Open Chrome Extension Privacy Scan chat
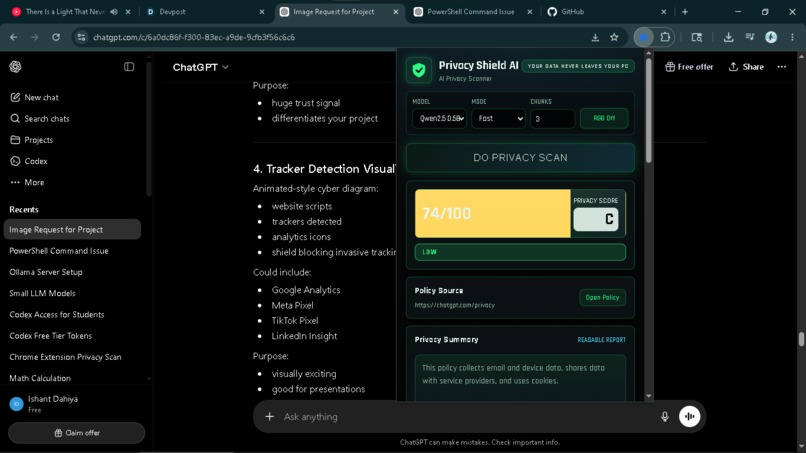This screenshot has width=806, height=453. [72, 357]
